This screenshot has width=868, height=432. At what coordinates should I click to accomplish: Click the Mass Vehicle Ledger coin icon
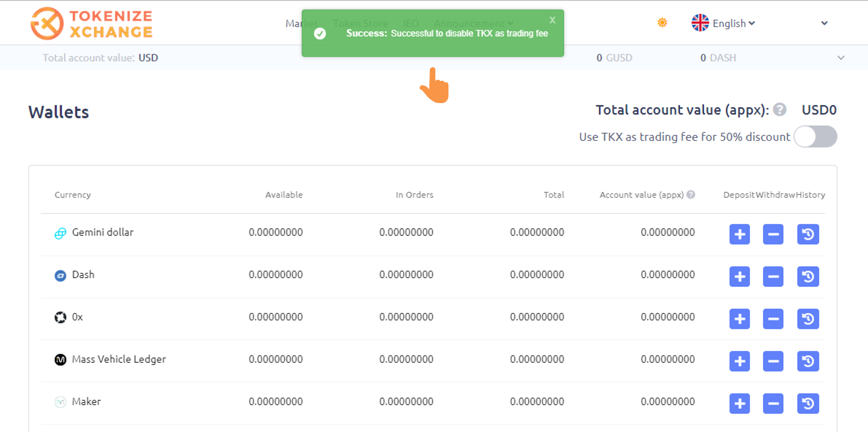pos(61,360)
